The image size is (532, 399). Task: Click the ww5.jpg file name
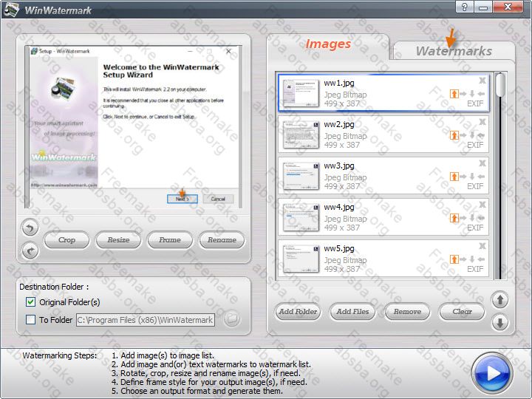click(339, 248)
